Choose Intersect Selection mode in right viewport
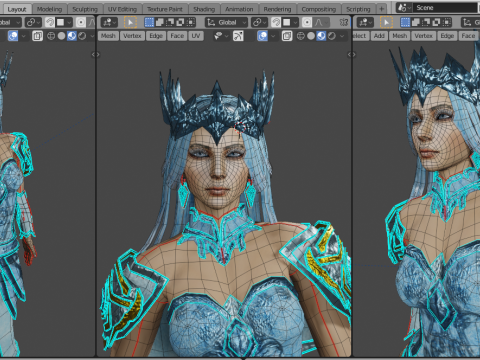The image size is (480, 360). [x=447, y=22]
